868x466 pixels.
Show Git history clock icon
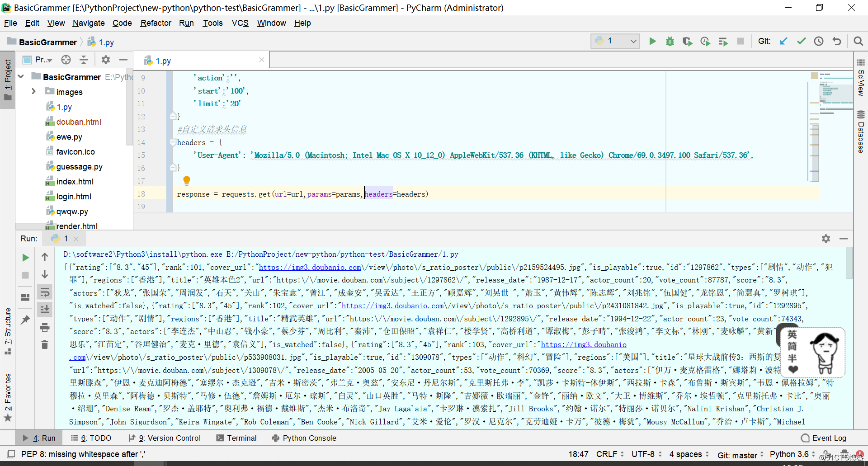tap(819, 42)
